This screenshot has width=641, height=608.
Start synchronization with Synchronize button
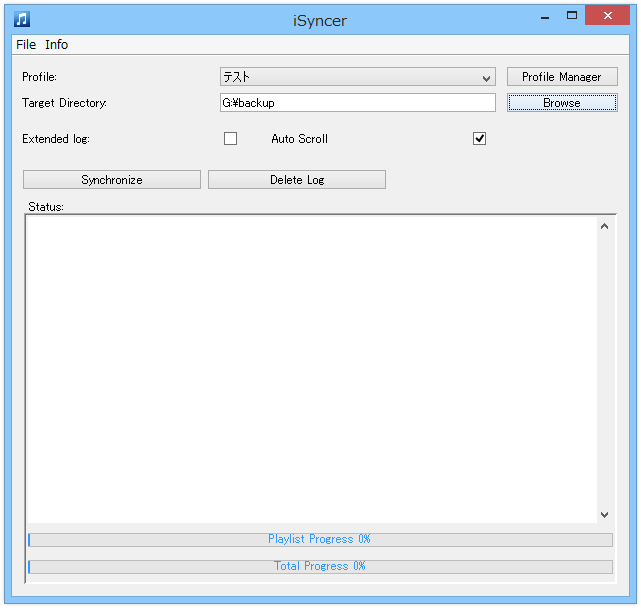click(112, 180)
